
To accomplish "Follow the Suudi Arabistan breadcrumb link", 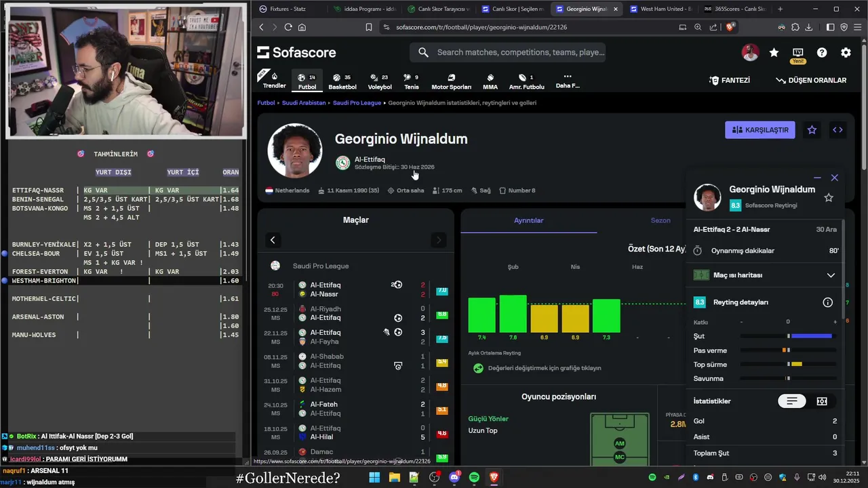I will [304, 103].
